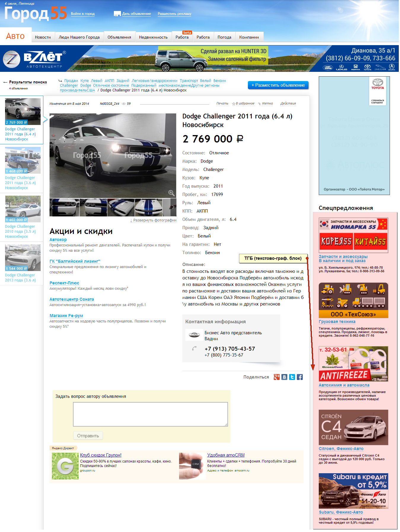The width and height of the screenshot is (400, 532).
Task: Share the listing on Twitter
Action: pos(292,377)
